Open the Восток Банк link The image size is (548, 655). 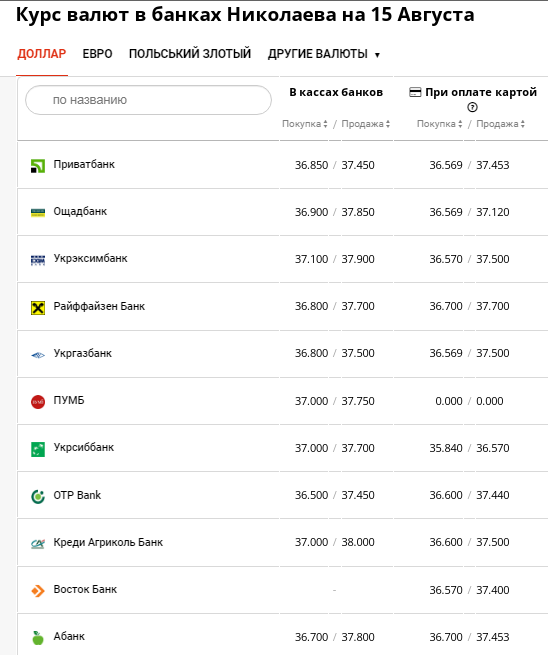click(x=85, y=589)
